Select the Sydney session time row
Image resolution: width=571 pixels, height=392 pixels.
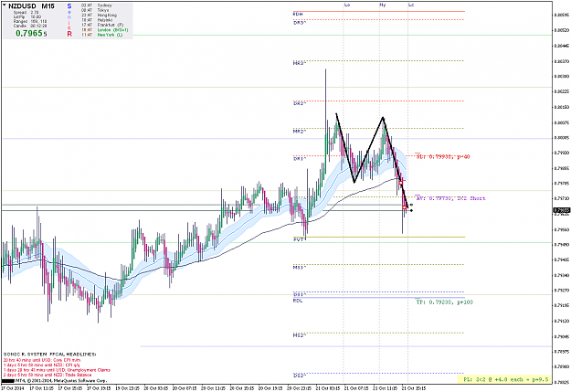pos(97,5)
